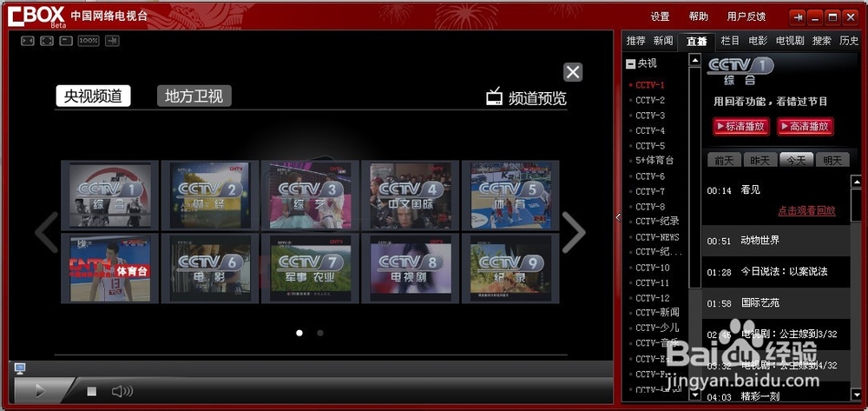Switch to 电影 tab
The height and width of the screenshot is (411, 868).
tap(758, 41)
